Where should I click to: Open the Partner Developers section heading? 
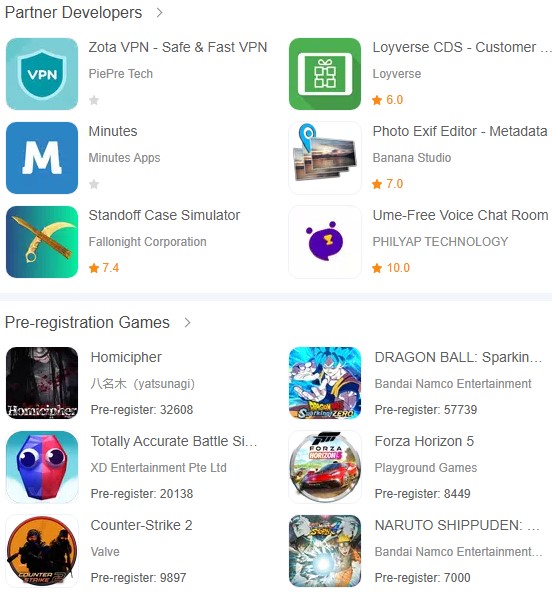pyautogui.click(x=73, y=12)
